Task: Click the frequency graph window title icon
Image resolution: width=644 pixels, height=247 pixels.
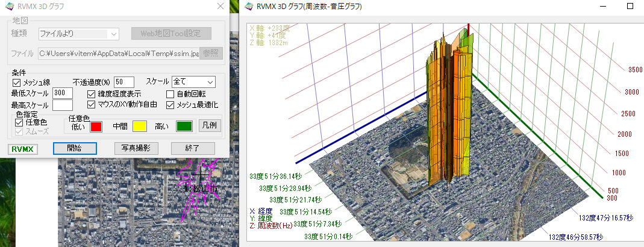Action: (248, 7)
